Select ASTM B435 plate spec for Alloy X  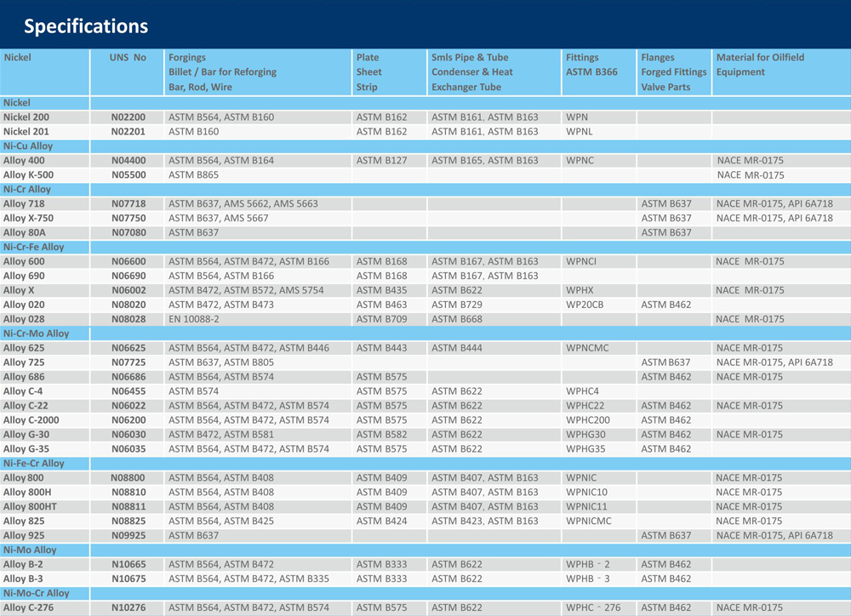click(381, 290)
